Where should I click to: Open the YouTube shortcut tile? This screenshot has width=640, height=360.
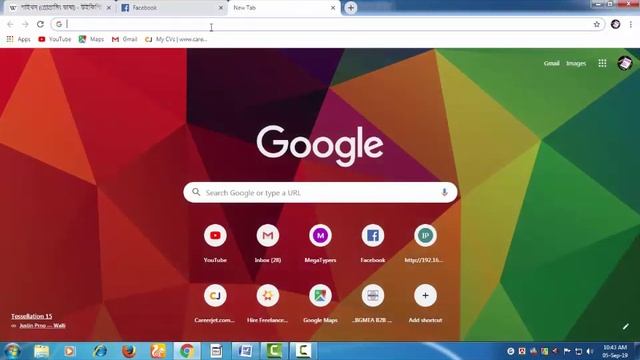coord(215,236)
